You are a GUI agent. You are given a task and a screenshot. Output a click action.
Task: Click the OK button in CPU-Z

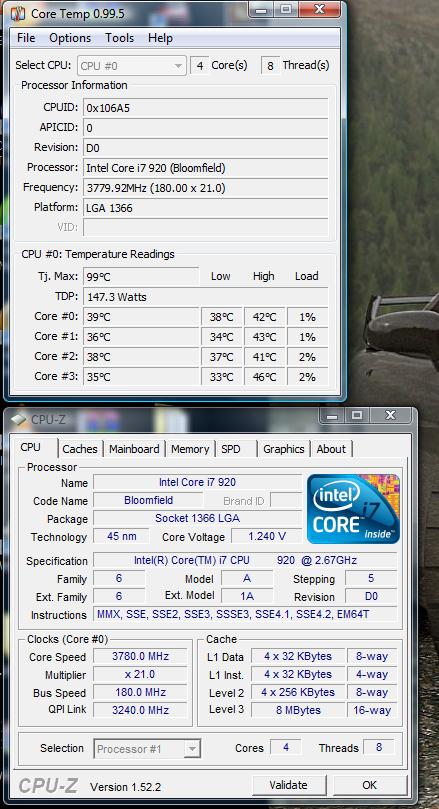[369, 785]
